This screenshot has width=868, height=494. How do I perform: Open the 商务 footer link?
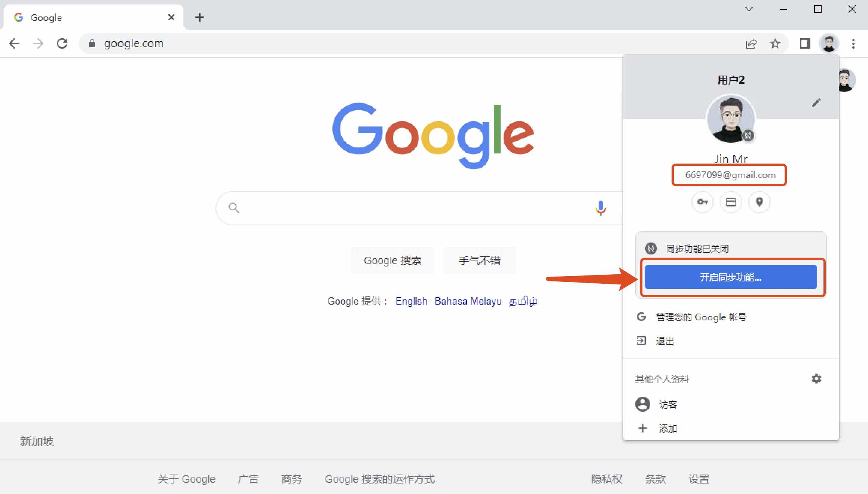pos(291,479)
